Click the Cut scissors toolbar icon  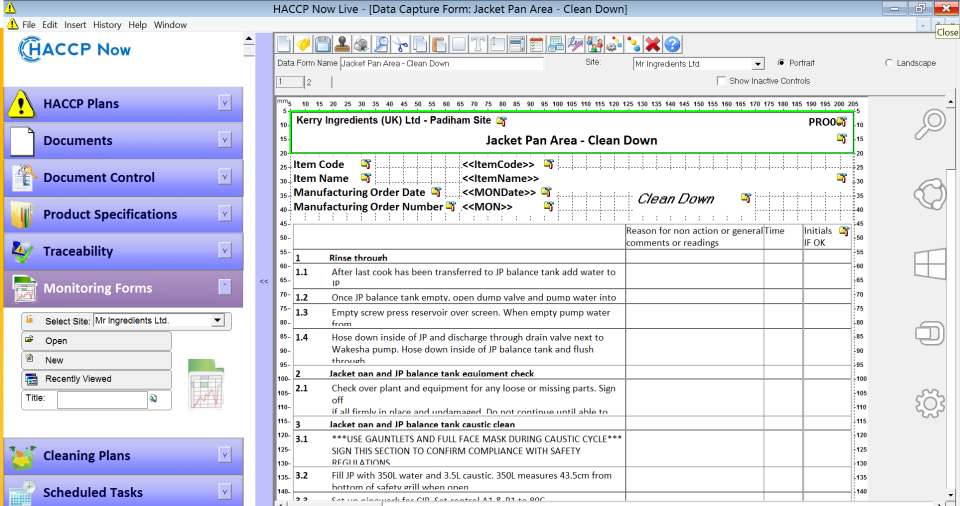pyautogui.click(x=400, y=44)
